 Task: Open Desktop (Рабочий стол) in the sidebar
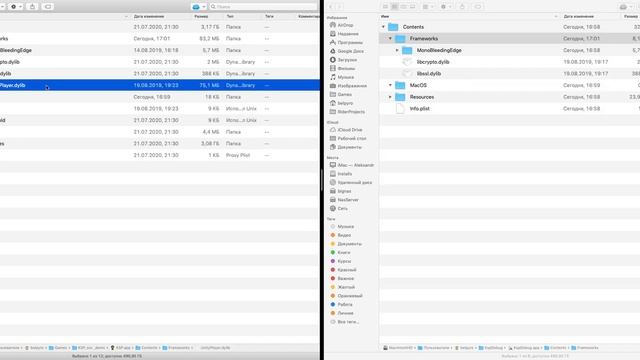point(351,138)
